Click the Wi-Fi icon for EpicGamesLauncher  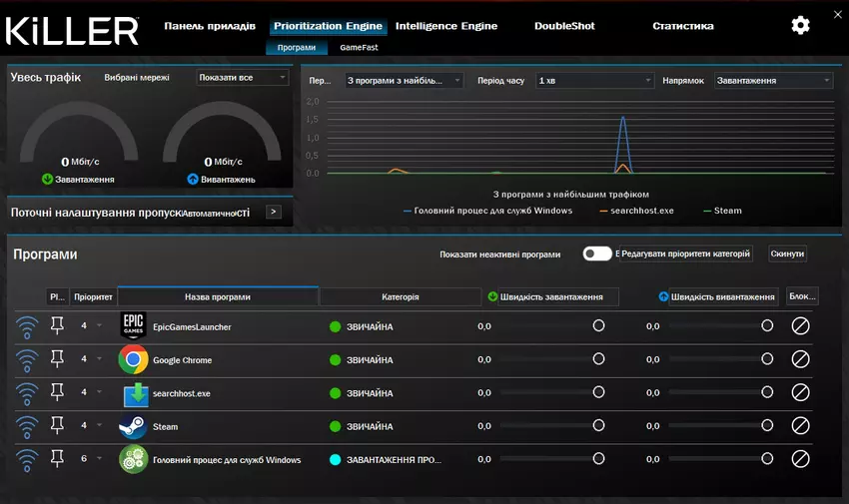point(27,326)
